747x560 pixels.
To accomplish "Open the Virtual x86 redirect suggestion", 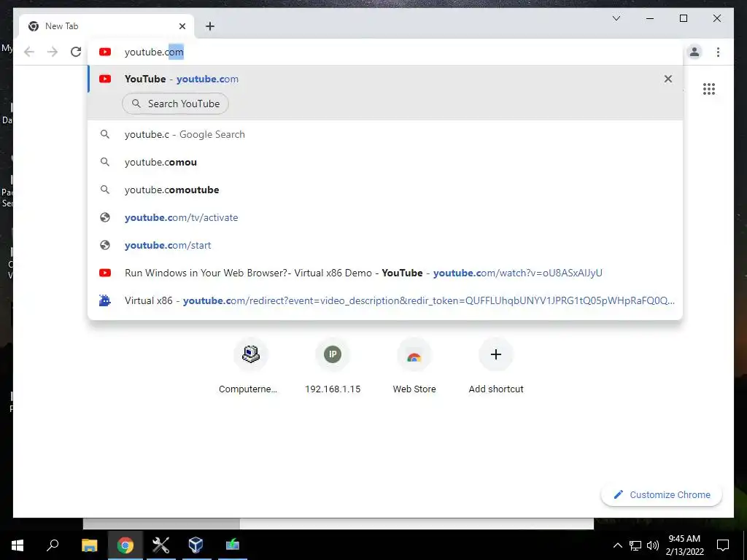I will point(385,300).
